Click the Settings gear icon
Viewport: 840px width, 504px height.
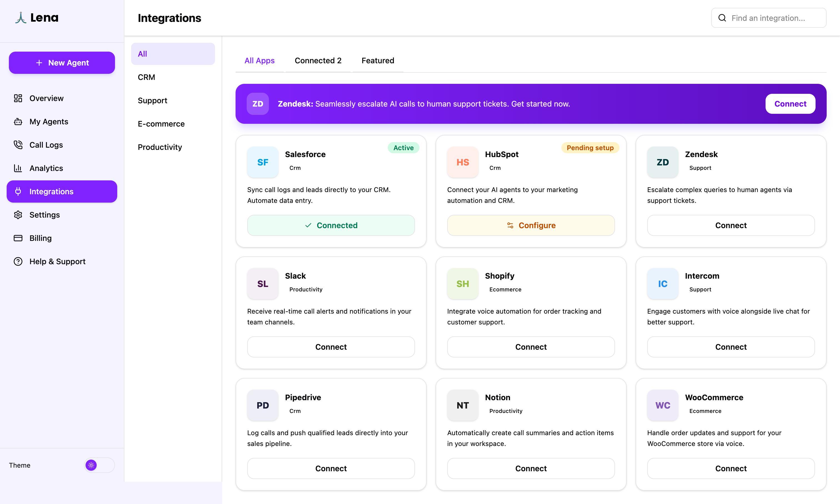point(18,215)
